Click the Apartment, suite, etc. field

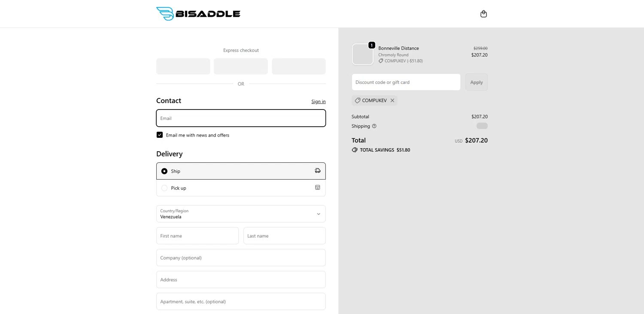[241, 302]
